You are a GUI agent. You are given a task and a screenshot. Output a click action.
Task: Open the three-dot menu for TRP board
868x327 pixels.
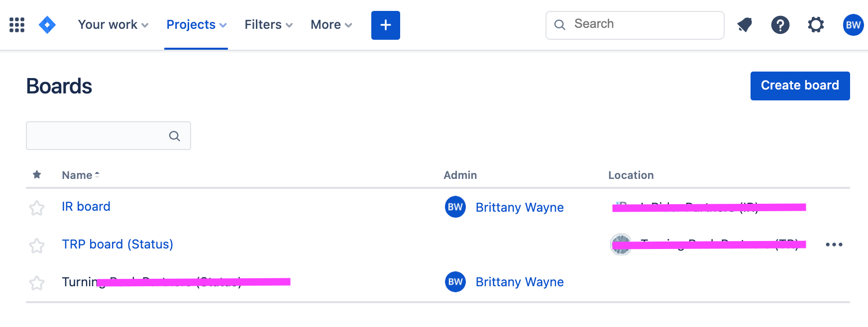(x=834, y=245)
